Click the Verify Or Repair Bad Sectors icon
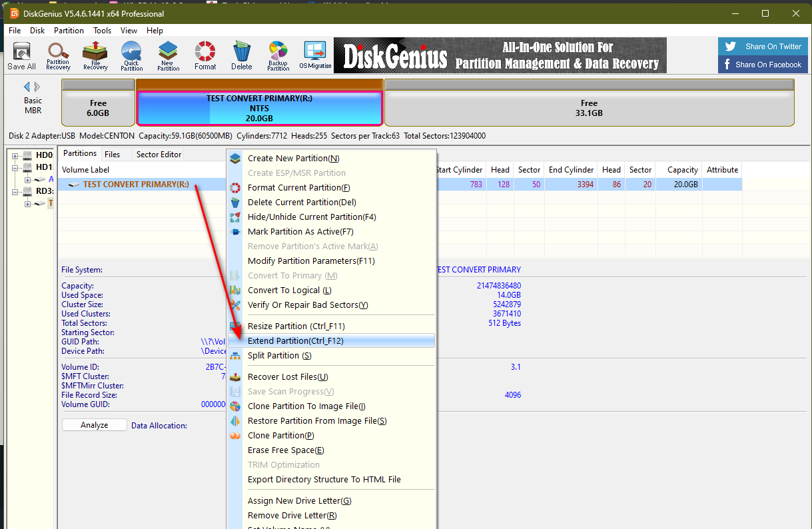 [234, 305]
